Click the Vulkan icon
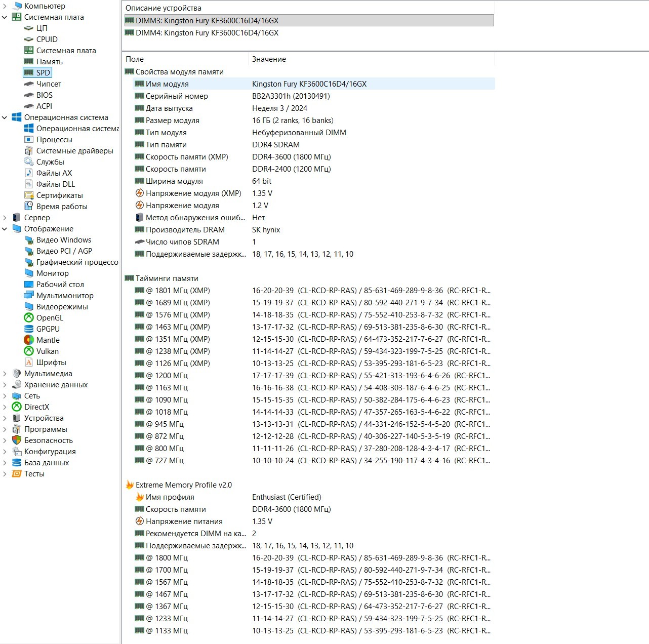Screen dimensions: 649x644 pos(29,351)
